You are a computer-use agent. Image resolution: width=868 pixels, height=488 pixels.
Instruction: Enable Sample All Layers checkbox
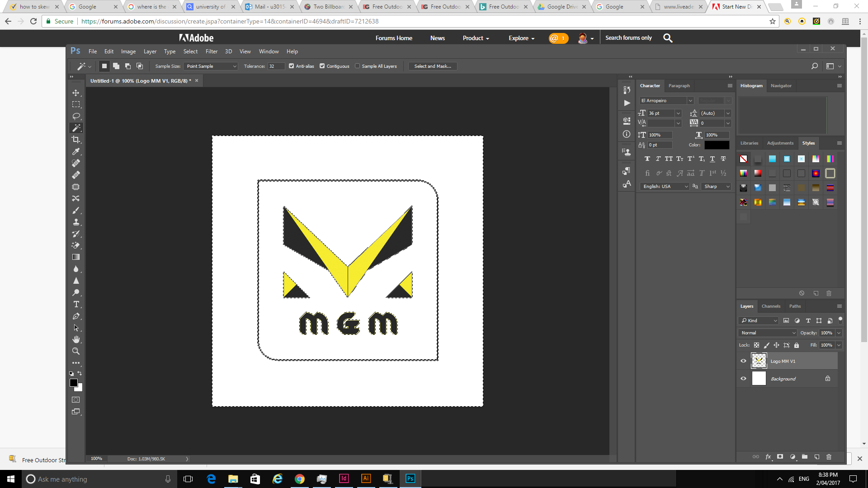pos(358,66)
